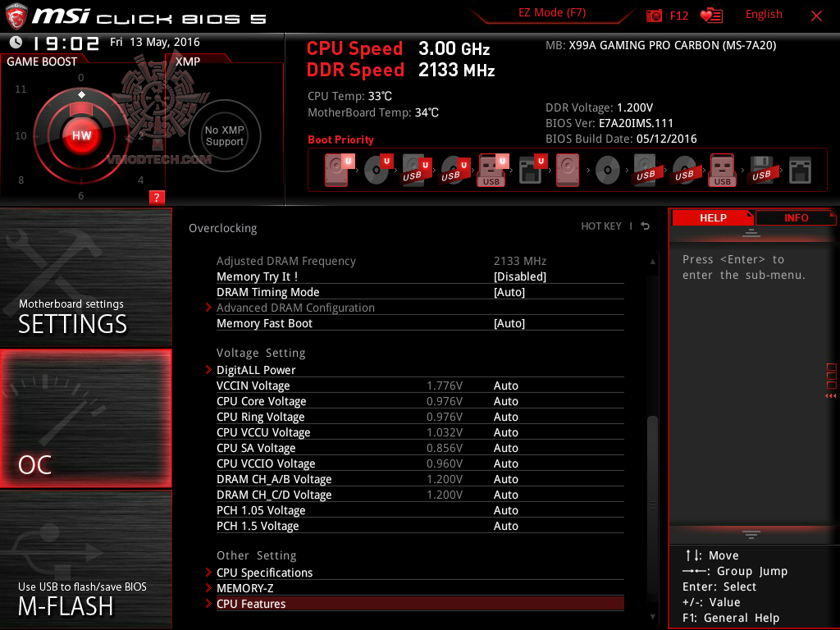Select the legacy CD/DVD boot icon
Screen dimensions: 840x630
click(x=608, y=171)
